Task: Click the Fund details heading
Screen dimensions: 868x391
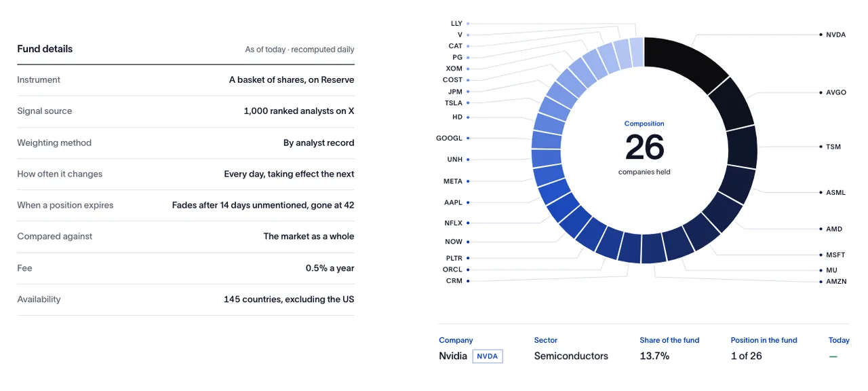Action: click(45, 49)
